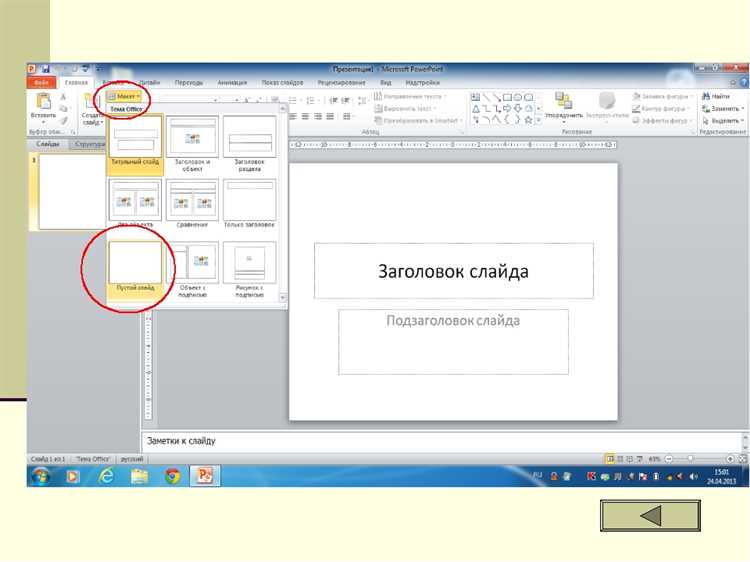750x562 pixels.
Task: Choose the Заголовок и объект layout
Action: point(192,143)
